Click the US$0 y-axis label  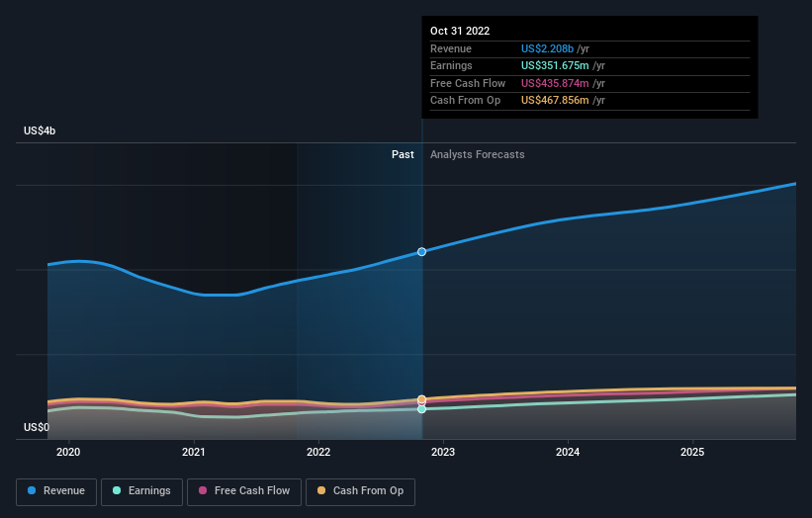tap(37, 427)
